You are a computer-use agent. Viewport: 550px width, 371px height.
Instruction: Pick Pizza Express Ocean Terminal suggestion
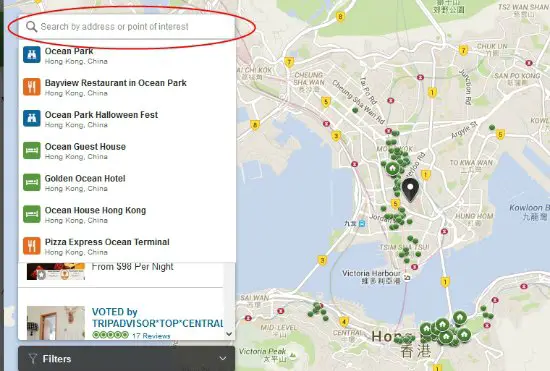[127, 246]
